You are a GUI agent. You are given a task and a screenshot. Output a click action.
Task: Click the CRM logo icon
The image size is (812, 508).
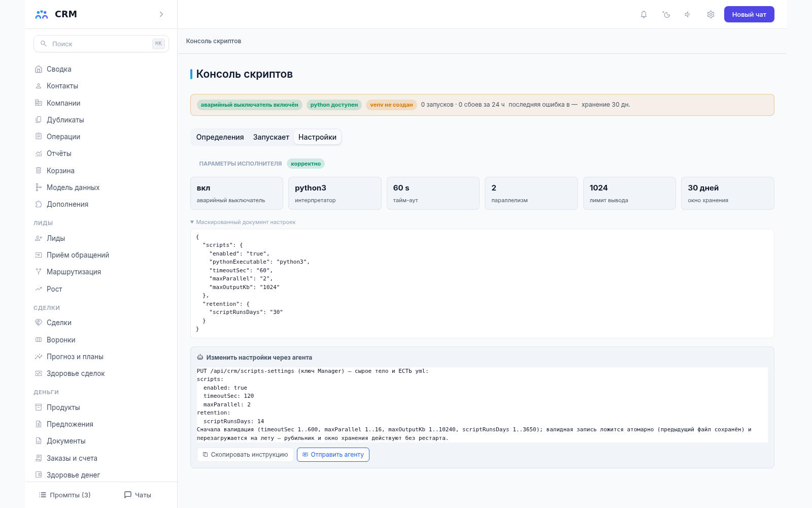pos(42,14)
